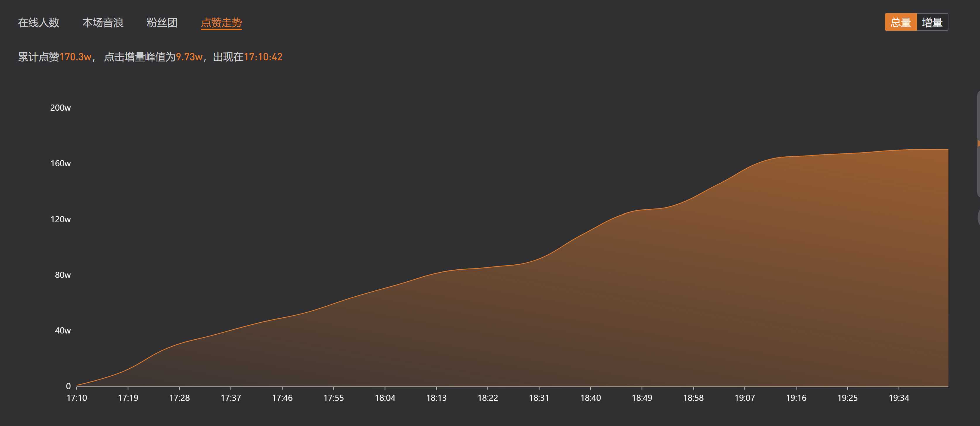The height and width of the screenshot is (426, 980).
Task: Click the 17:10 x-axis label
Action: (x=76, y=398)
